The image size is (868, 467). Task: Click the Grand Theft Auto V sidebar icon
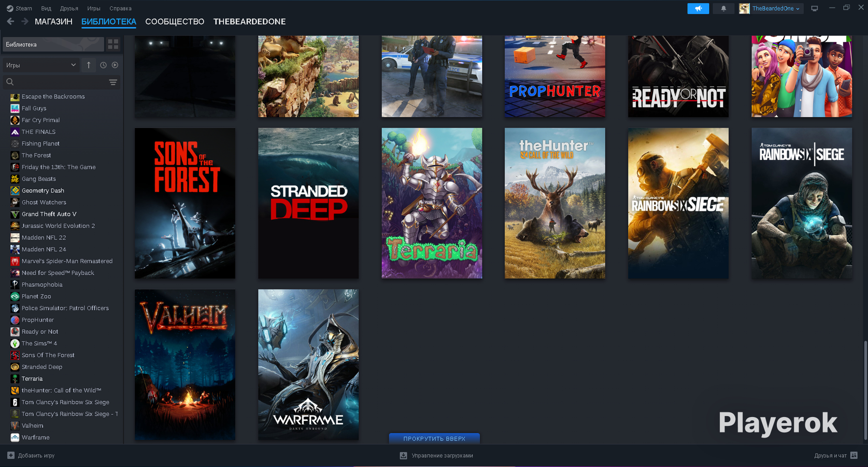(x=15, y=214)
